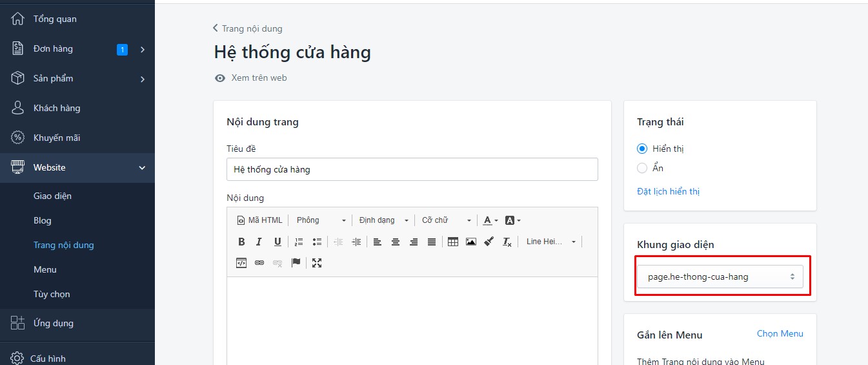The image size is (868, 365).
Task: Select the copy formatting paintbrush
Action: (489, 242)
